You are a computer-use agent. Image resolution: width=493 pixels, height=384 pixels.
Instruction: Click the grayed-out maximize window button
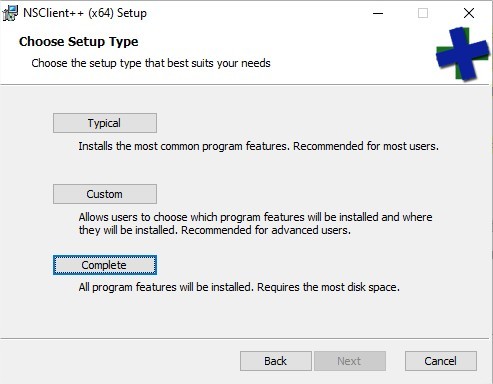pyautogui.click(x=423, y=13)
